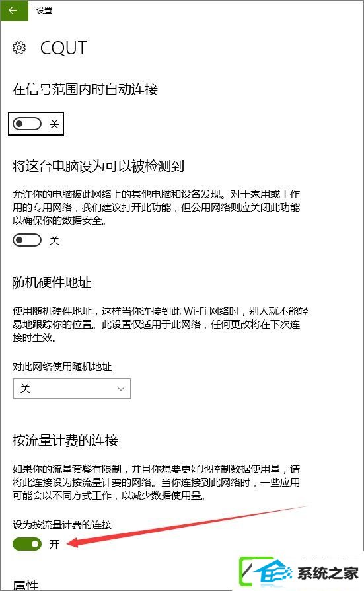Viewport: 364px width, 591px height.
Task: Select the 随机硬件地址 heading
Action: pyautogui.click(x=52, y=282)
